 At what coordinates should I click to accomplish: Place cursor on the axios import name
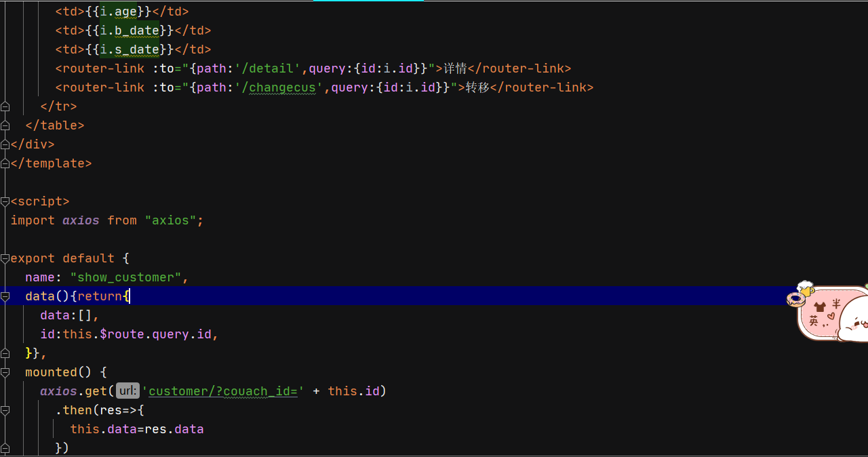click(81, 220)
